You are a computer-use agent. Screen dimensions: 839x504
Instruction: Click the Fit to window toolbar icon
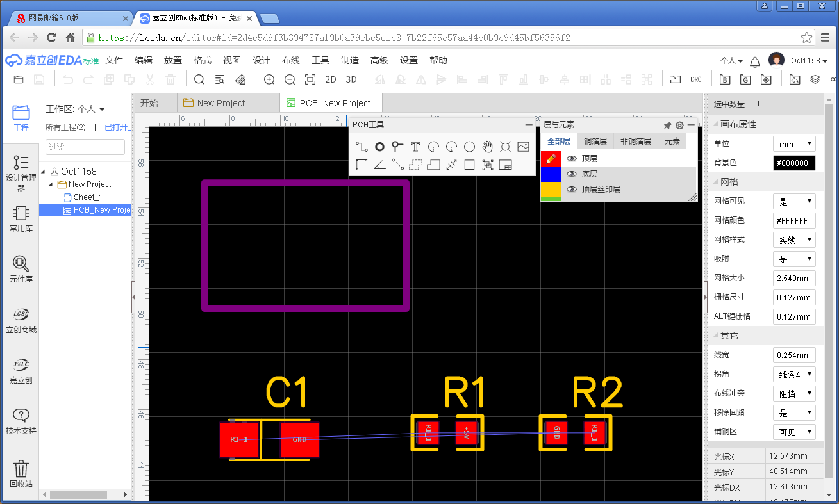(310, 79)
